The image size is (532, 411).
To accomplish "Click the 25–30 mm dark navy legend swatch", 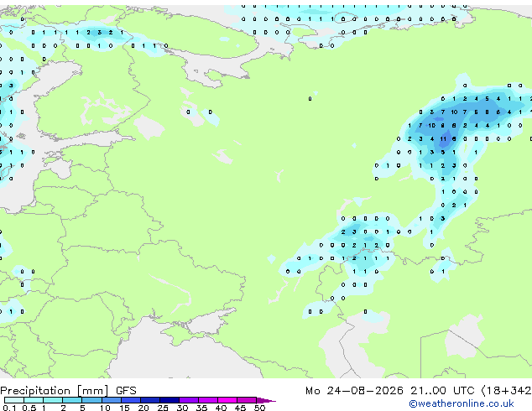I will pyautogui.click(x=169, y=400).
